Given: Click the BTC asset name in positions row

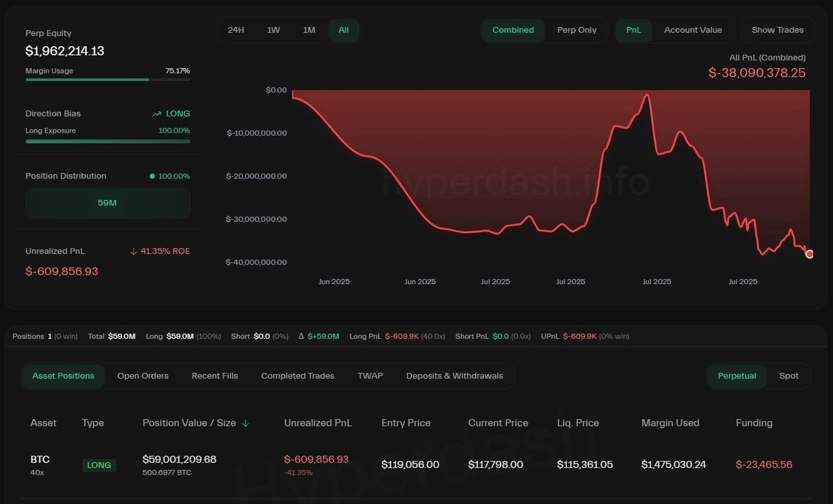Looking at the screenshot, I should coord(40,460).
